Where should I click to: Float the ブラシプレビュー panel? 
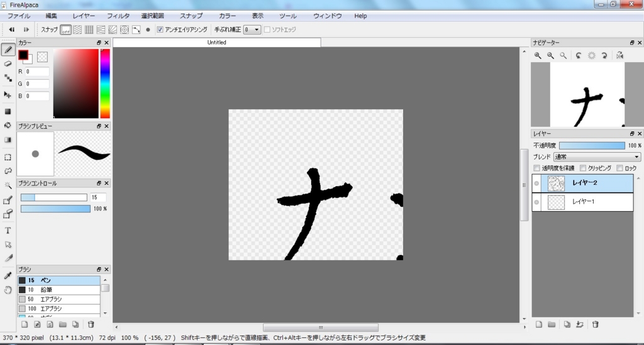click(x=99, y=126)
